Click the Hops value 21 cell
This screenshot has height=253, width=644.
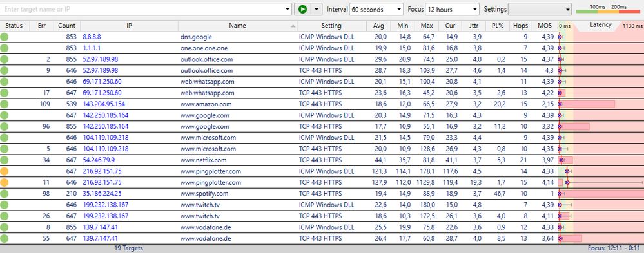(x=520, y=160)
